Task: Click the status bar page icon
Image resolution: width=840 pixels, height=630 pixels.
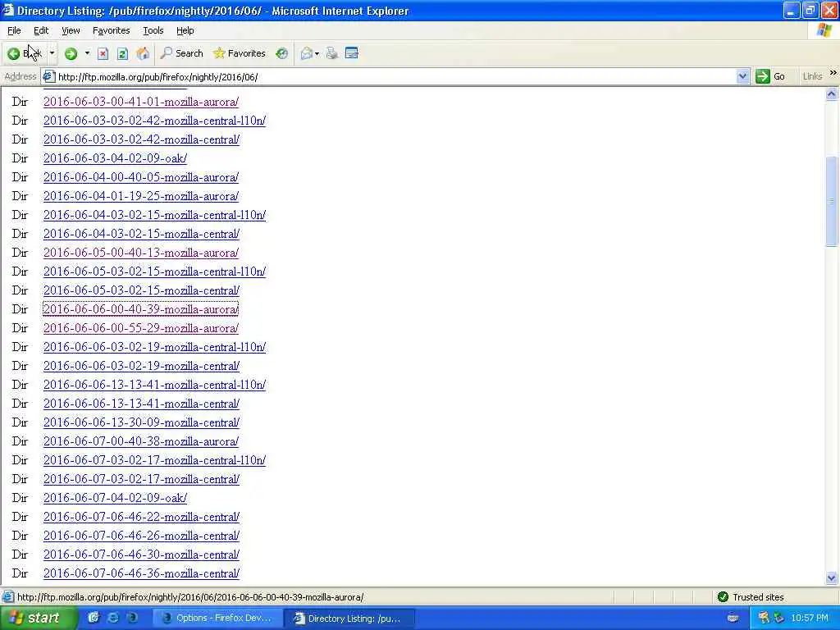Action: 8,597
